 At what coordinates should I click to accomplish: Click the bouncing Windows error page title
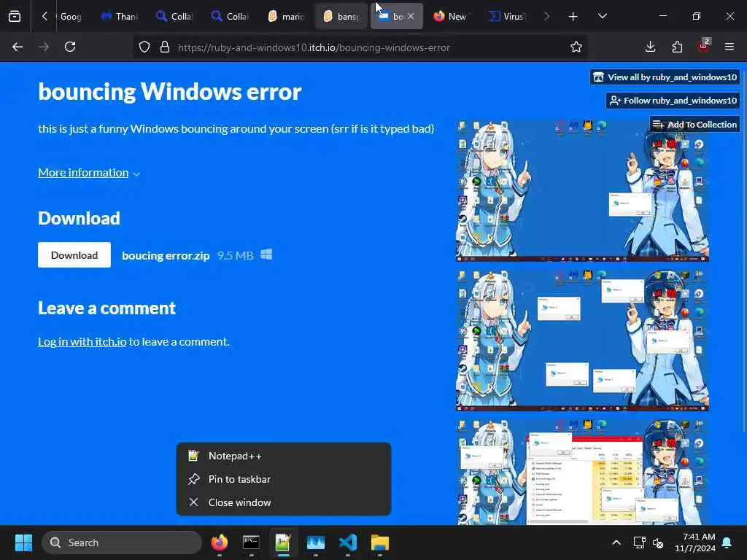pos(169,91)
